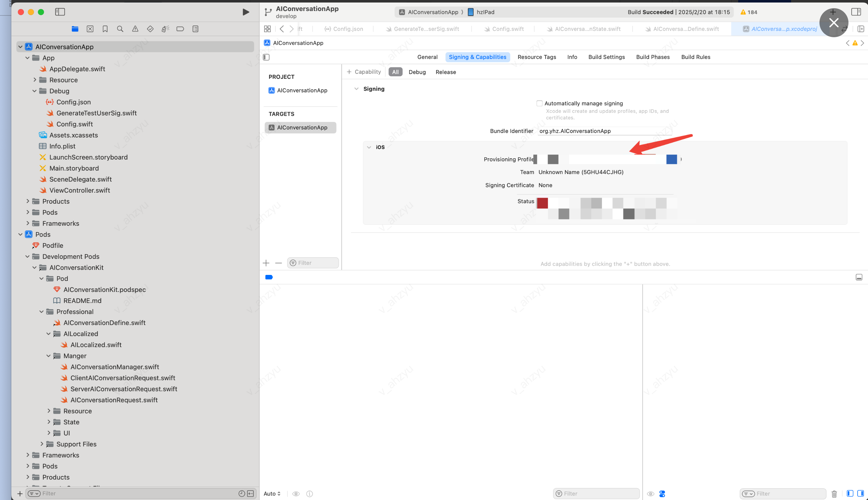This screenshot has width=868, height=500.
Task: Filter capabilities by Debug
Action: [417, 72]
